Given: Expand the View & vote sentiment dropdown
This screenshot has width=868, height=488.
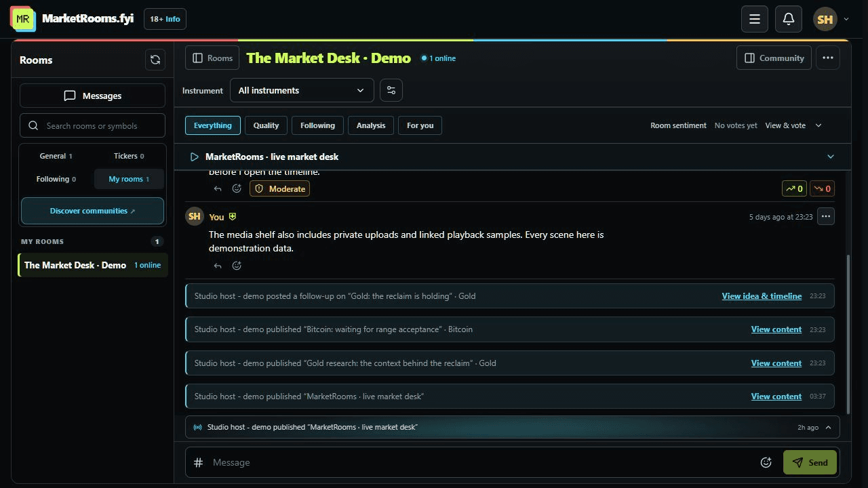Looking at the screenshot, I should point(793,125).
